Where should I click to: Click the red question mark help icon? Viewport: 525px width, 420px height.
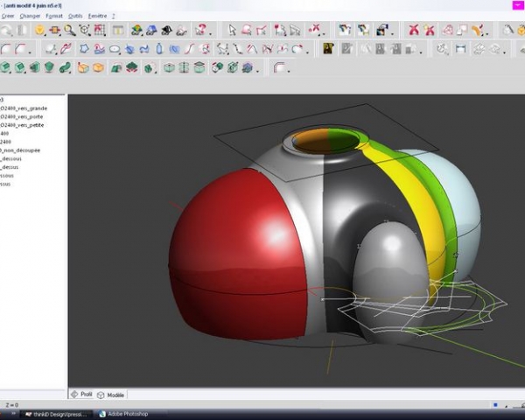click(x=201, y=30)
